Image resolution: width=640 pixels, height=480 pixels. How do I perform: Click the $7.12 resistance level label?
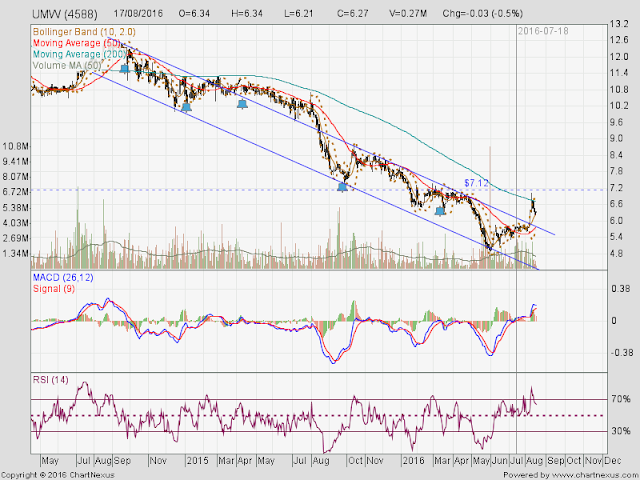coord(476,183)
